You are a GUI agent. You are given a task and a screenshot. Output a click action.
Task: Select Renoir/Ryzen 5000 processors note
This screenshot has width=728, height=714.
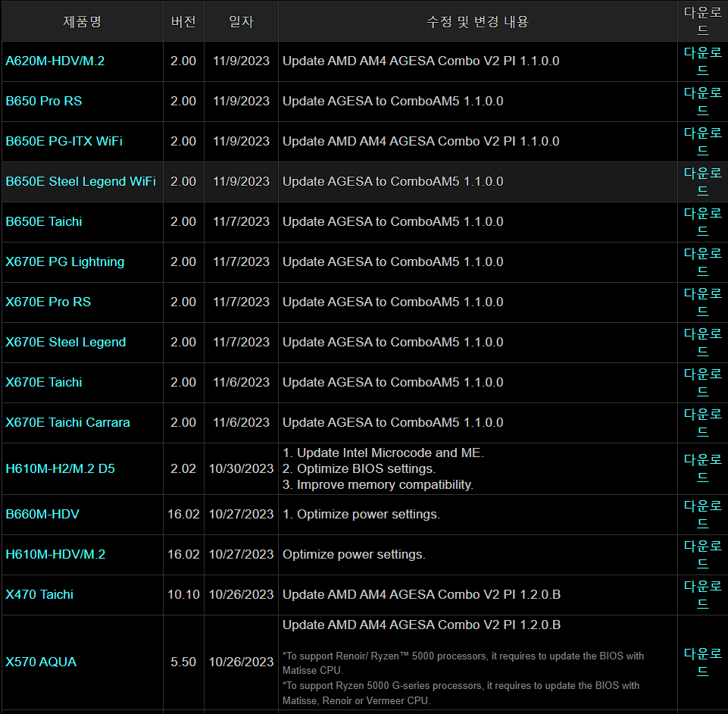[x=463, y=663]
